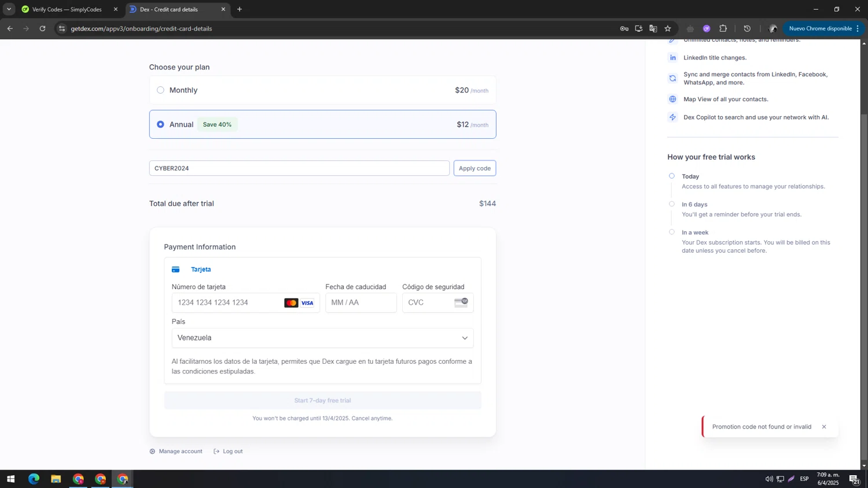Click the $144 total amount
The height and width of the screenshot is (488, 868).
click(487, 204)
